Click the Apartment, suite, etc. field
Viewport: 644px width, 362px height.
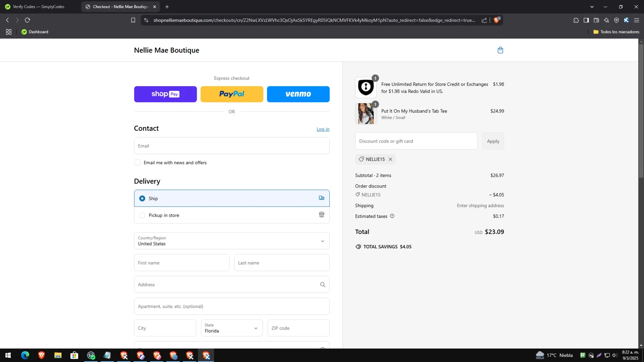232,307
